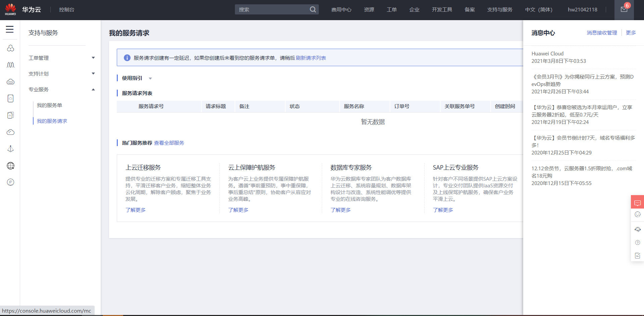
Task: Click the pyramid network icon in left rail
Action: pyautogui.click(x=10, y=149)
